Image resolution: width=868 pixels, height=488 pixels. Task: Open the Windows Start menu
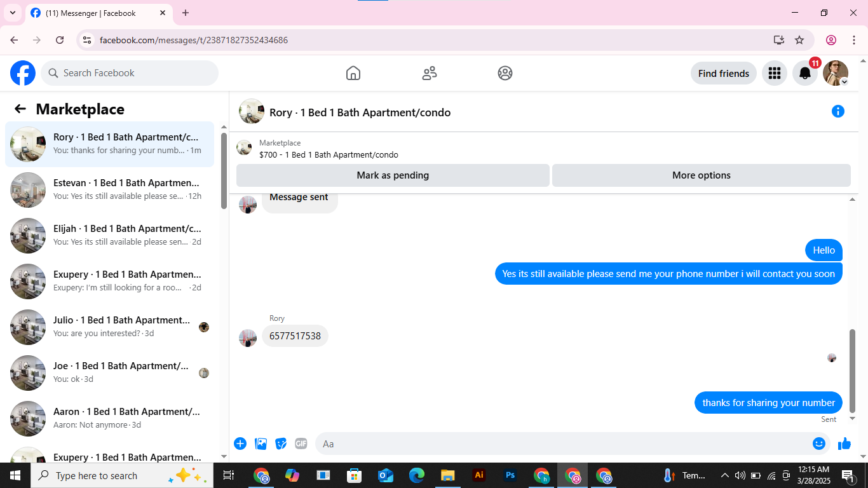pos(15,475)
